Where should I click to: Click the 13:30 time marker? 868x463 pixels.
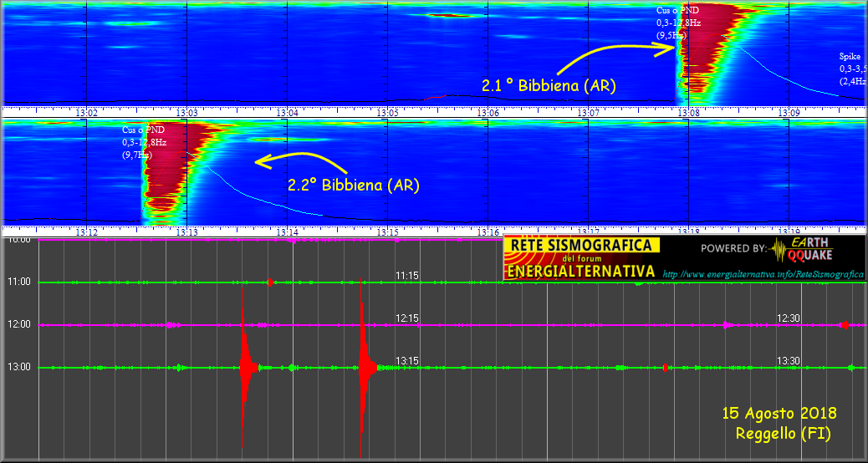click(x=789, y=361)
